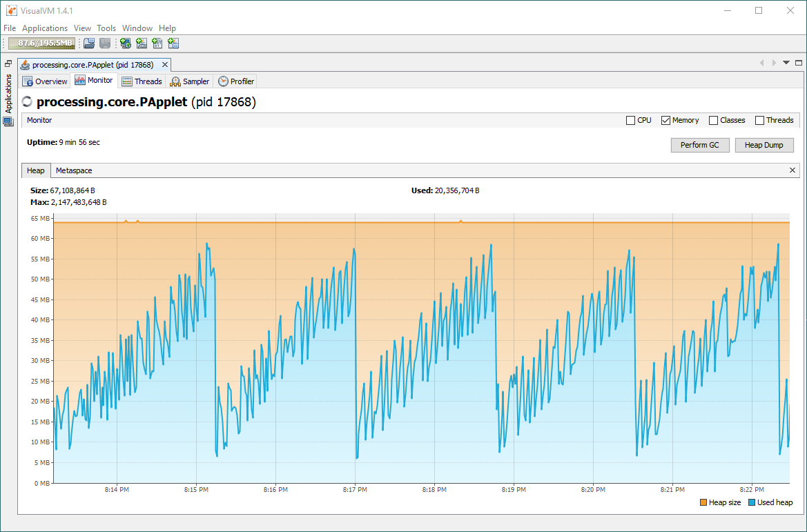Viewport: 807px width, 532px height.
Task: Open the Tools menu
Action: point(106,28)
